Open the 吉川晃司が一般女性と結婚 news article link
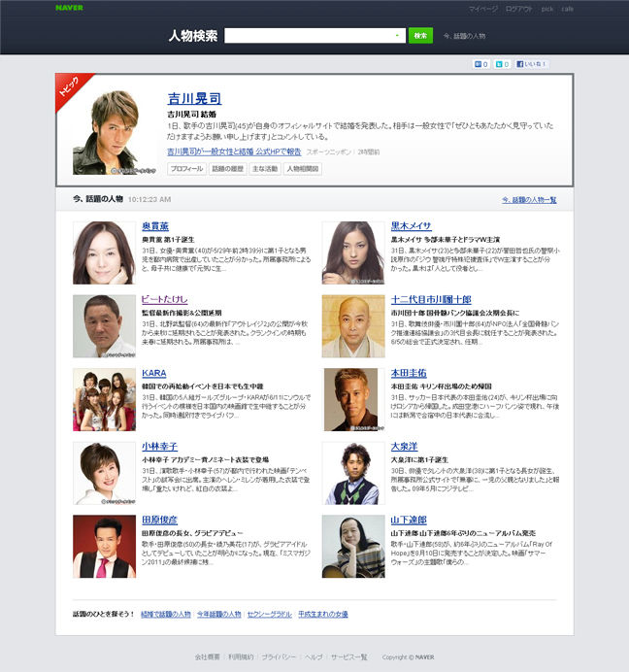629x672 pixels. pyautogui.click(x=234, y=151)
